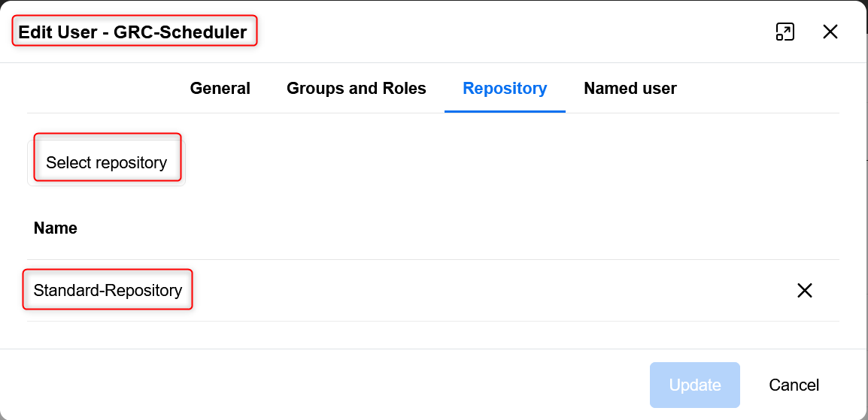Close the Edit User dialog

click(830, 32)
